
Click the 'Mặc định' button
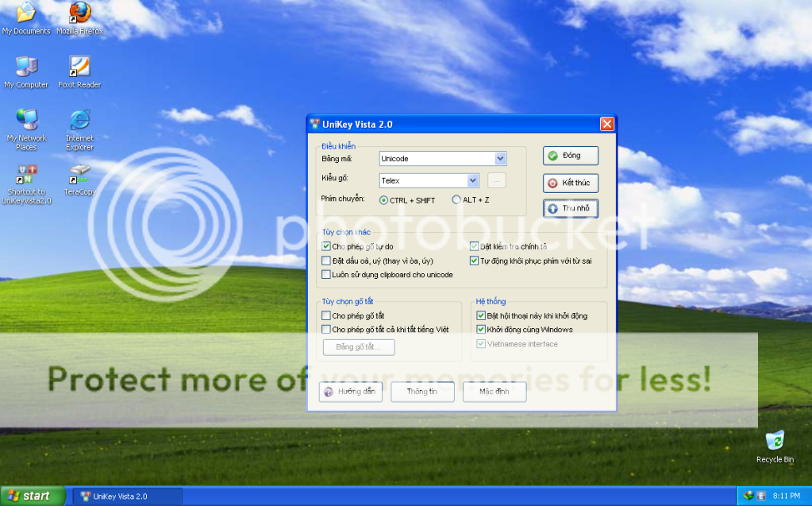(495, 392)
